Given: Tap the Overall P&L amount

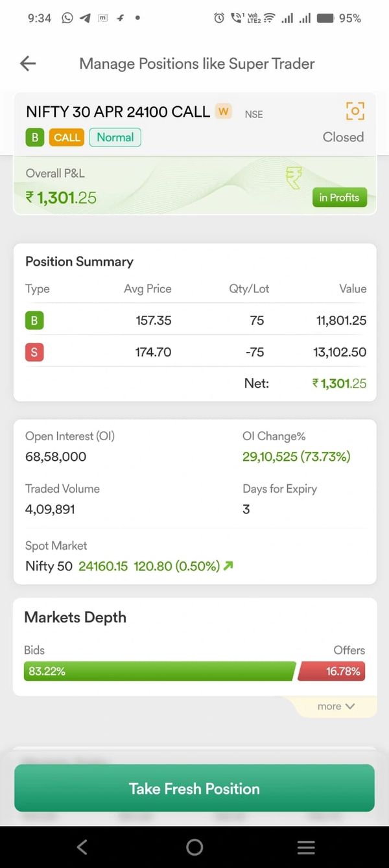Looking at the screenshot, I should 61,198.
